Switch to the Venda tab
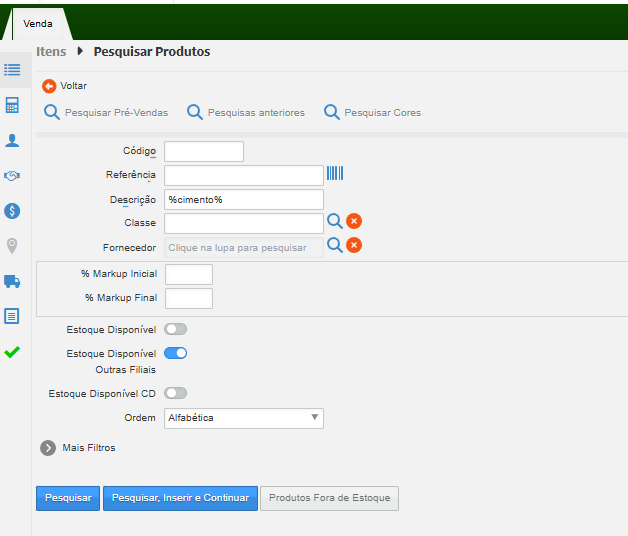The width and height of the screenshot is (628, 536). click(38, 24)
